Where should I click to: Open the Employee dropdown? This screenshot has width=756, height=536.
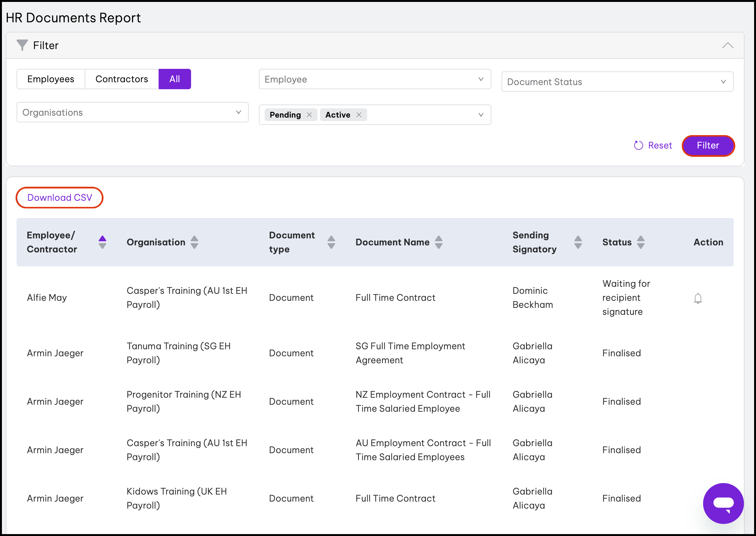[x=374, y=79]
